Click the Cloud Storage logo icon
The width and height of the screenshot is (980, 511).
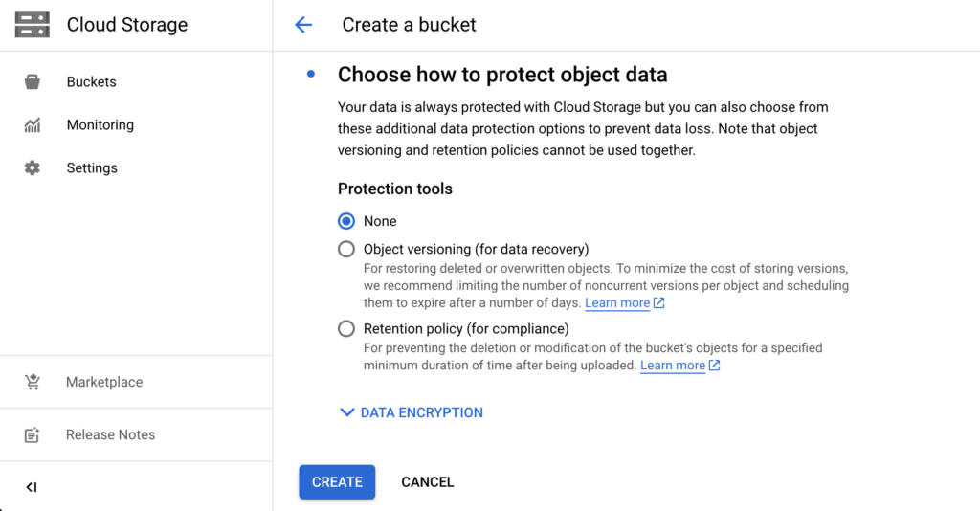[x=33, y=25]
